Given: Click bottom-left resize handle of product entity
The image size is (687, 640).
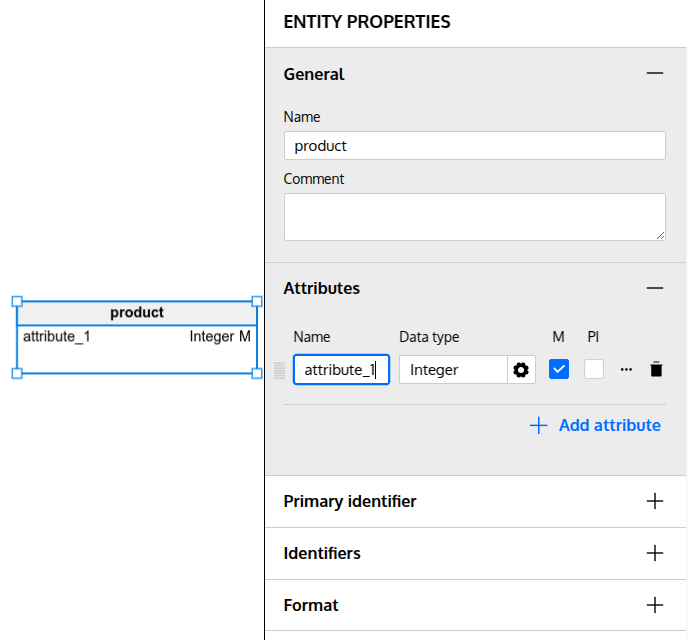Looking at the screenshot, I should point(17,373).
